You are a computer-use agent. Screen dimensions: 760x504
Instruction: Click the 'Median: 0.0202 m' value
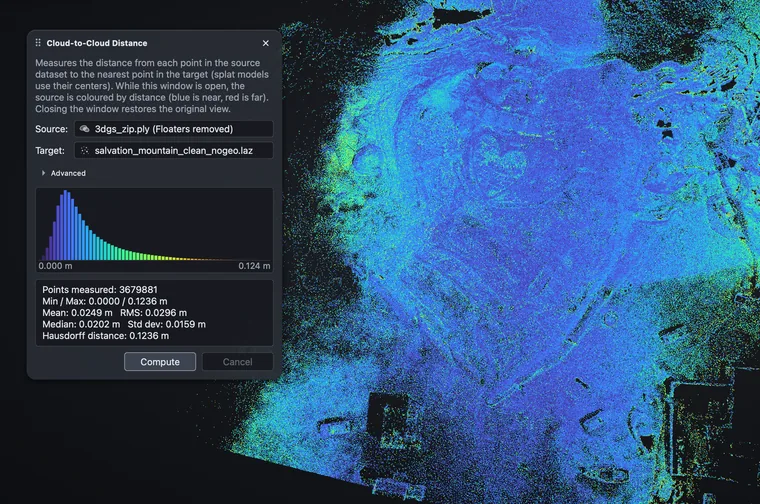(81, 324)
